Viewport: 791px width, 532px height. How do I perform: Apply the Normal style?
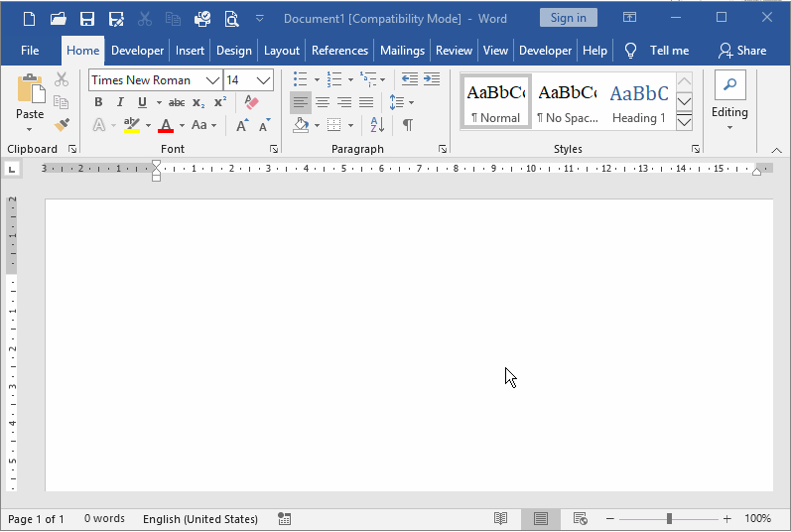496,102
